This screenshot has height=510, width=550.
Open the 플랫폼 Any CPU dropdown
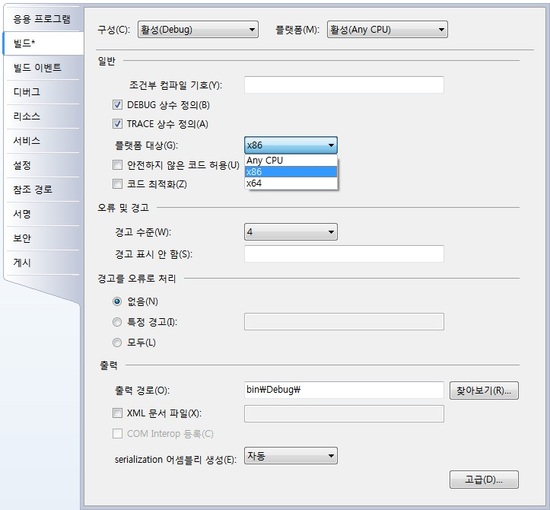(x=387, y=29)
